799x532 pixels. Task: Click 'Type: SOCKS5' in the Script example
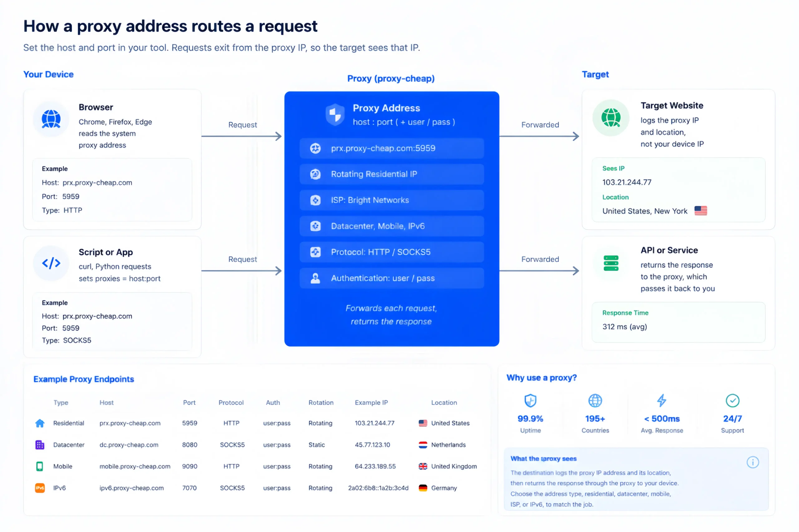coord(66,340)
